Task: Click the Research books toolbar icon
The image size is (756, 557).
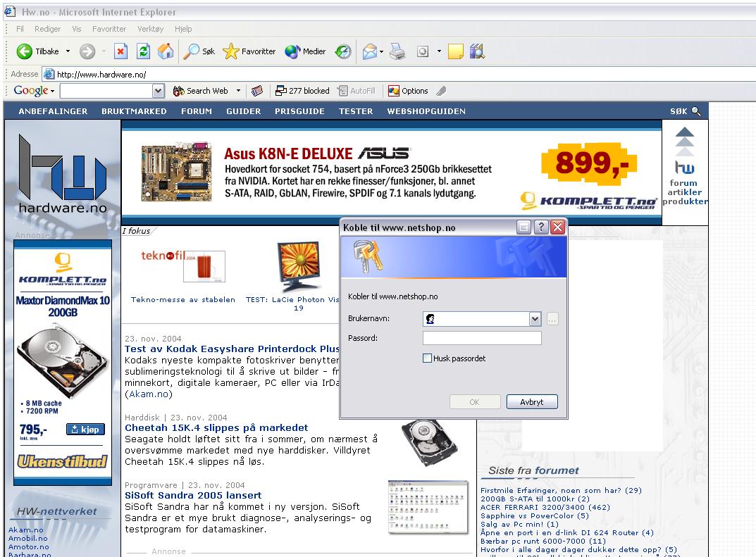Action: click(x=477, y=51)
